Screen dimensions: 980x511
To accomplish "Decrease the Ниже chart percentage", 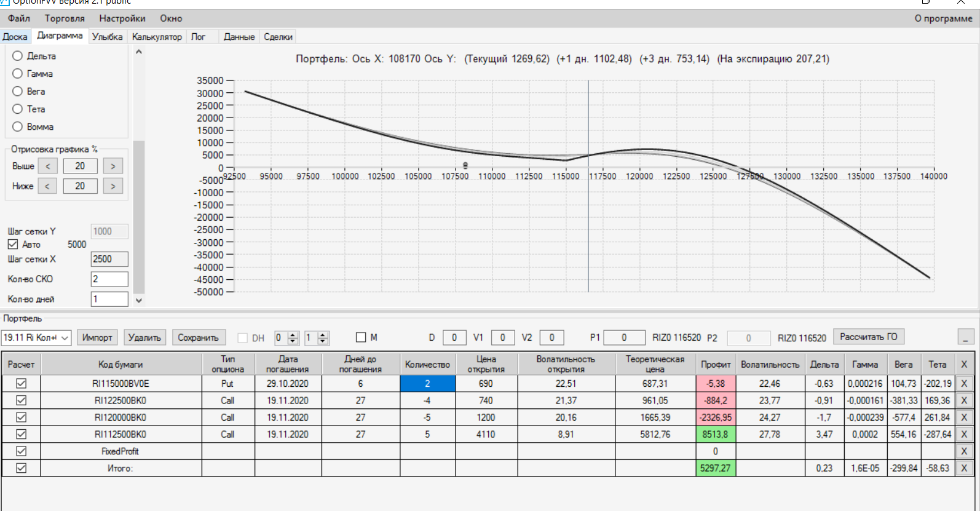I will coord(47,186).
